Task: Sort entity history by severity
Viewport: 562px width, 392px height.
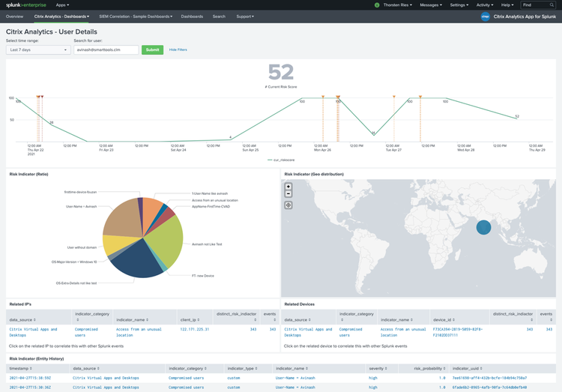Action: pyautogui.click(x=378, y=368)
